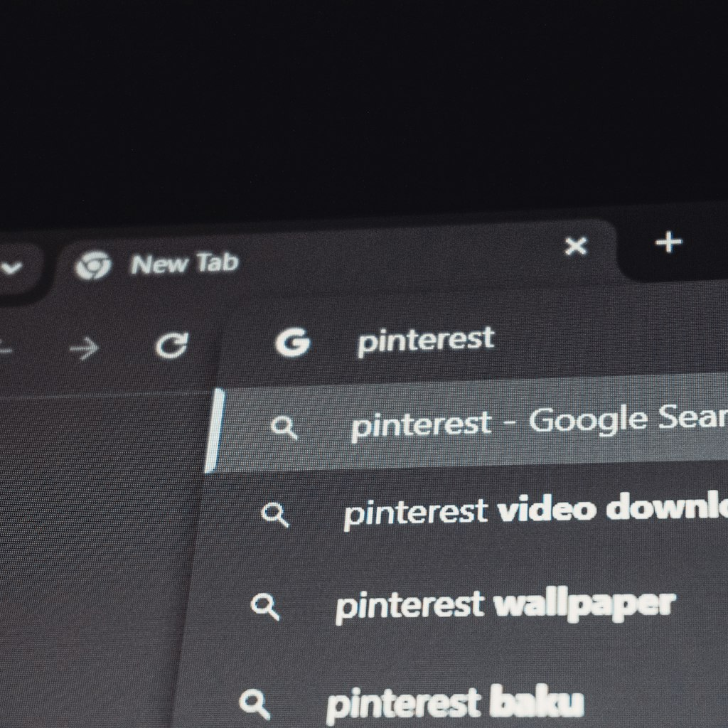Click the Chrome logo on New Tab
This screenshot has height=728, width=728.
click(93, 265)
